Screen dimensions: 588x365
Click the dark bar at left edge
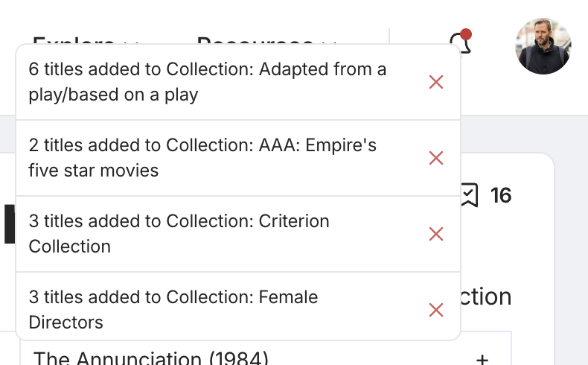(x=10, y=224)
